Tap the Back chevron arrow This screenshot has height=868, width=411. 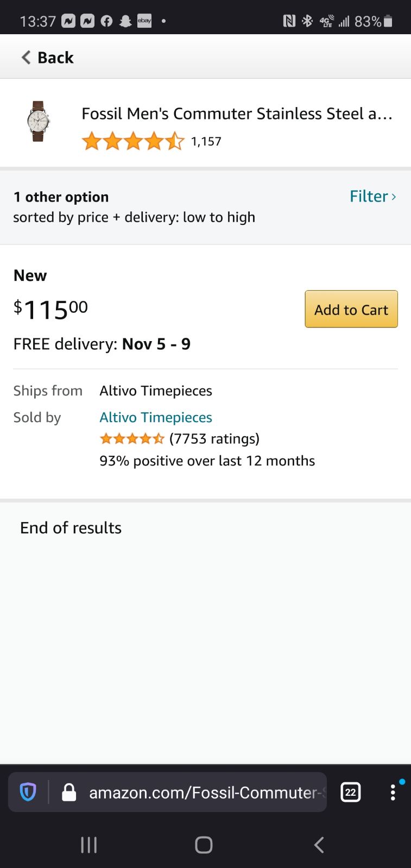(26, 58)
